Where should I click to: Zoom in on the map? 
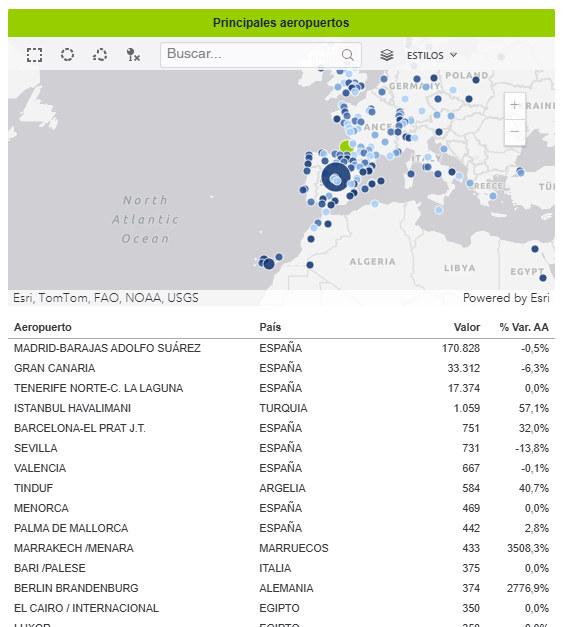coord(515,106)
